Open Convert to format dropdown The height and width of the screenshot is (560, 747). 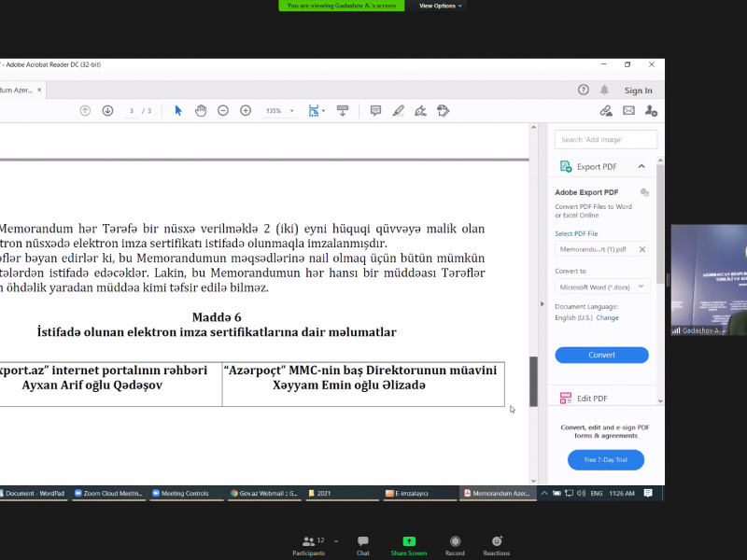(x=601, y=287)
